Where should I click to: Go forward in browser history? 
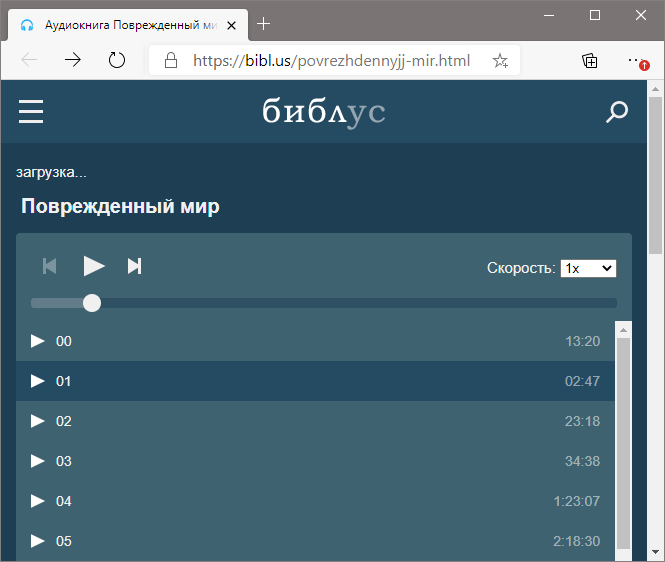pos(73,60)
